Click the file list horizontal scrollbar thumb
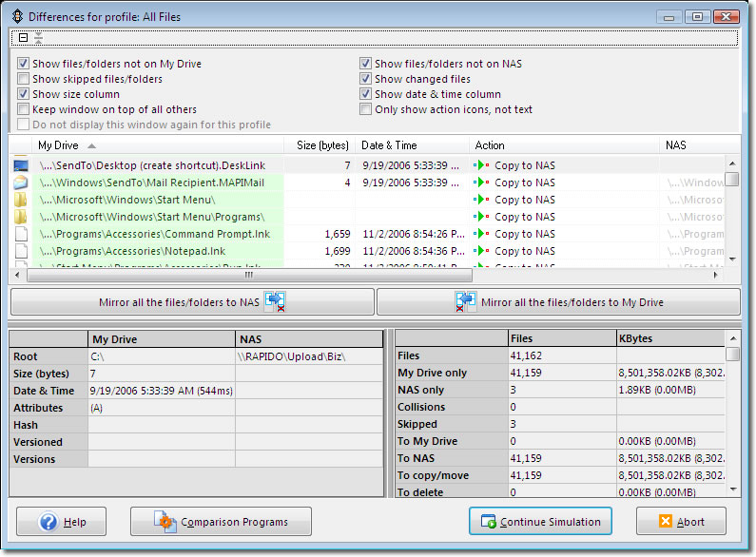The width and height of the screenshot is (756, 557). [x=249, y=275]
